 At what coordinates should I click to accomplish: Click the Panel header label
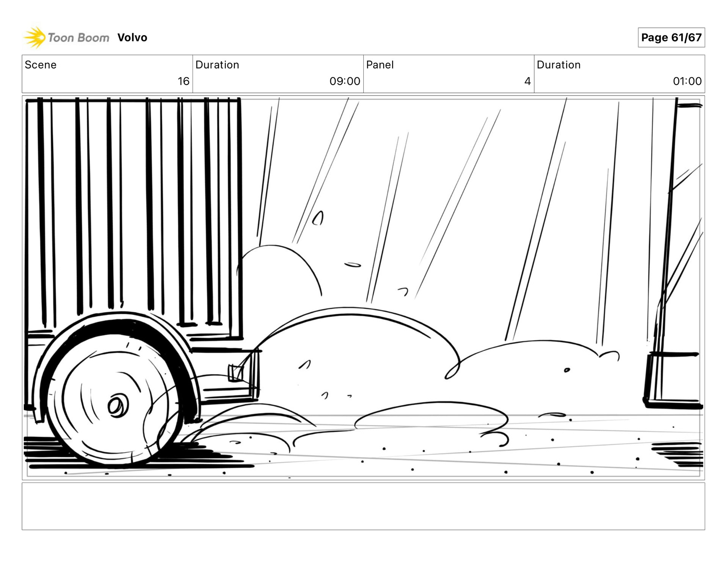pyautogui.click(x=380, y=65)
